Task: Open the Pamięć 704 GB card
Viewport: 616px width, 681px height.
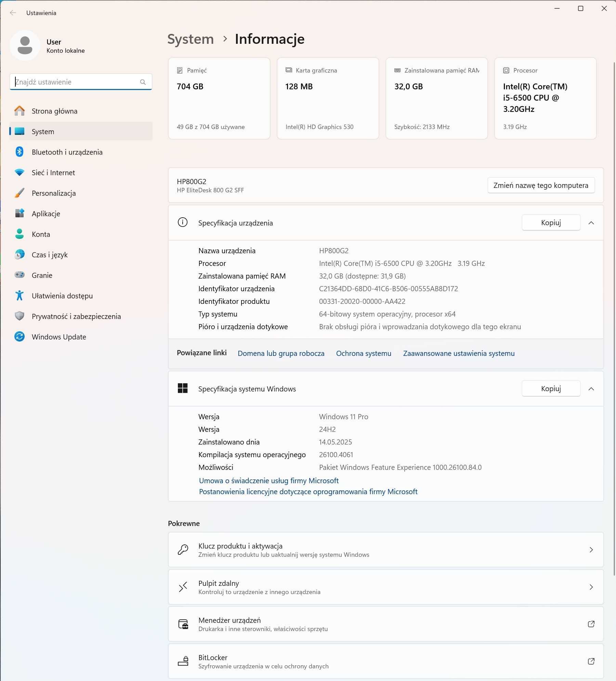Action: [219, 98]
